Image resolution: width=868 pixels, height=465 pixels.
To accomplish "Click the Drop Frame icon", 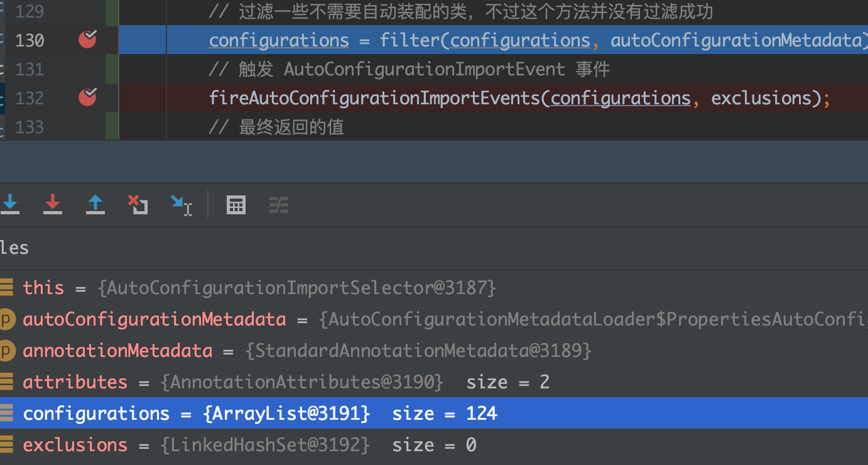I will click(138, 204).
